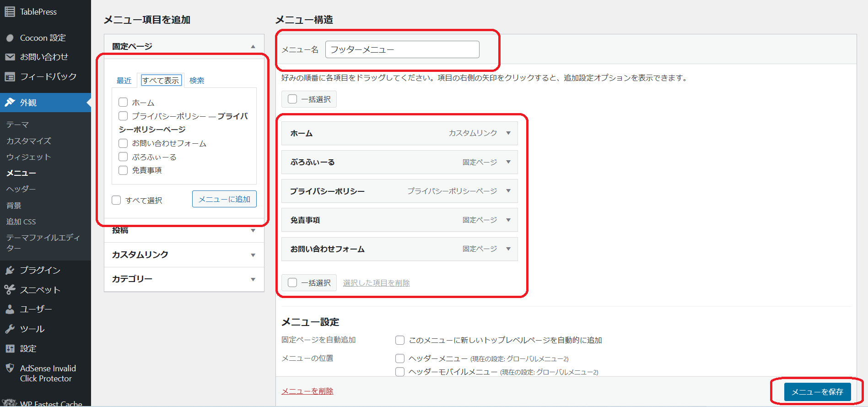
Task: Check the ホーム page checkbox
Action: tap(123, 102)
